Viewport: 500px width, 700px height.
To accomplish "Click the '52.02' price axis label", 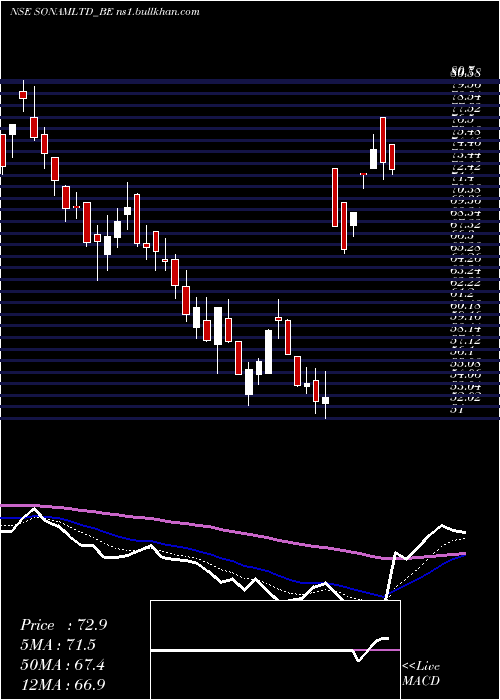I will pyautogui.click(x=465, y=397).
